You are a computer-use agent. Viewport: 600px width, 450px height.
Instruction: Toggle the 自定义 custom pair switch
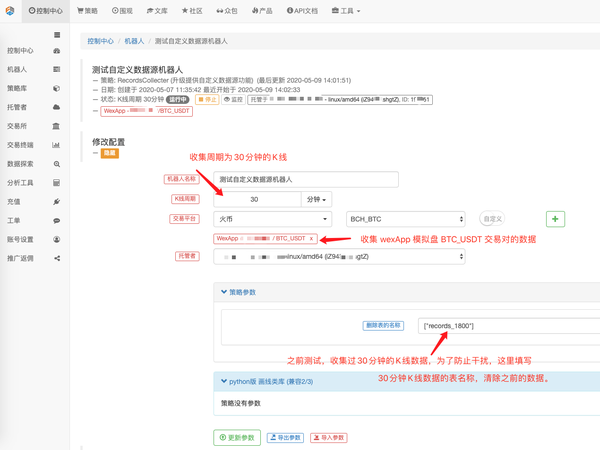tap(492, 219)
